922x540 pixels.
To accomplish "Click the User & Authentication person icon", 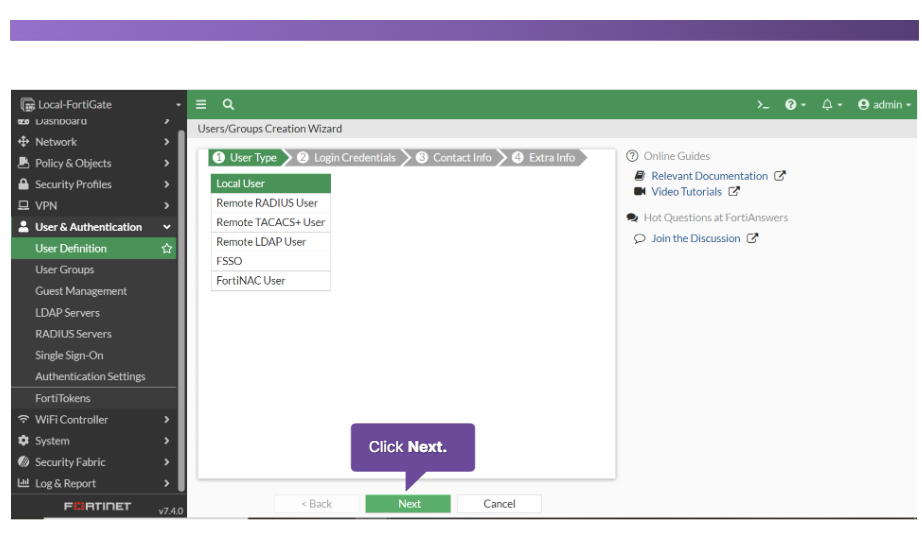I will tap(24, 226).
